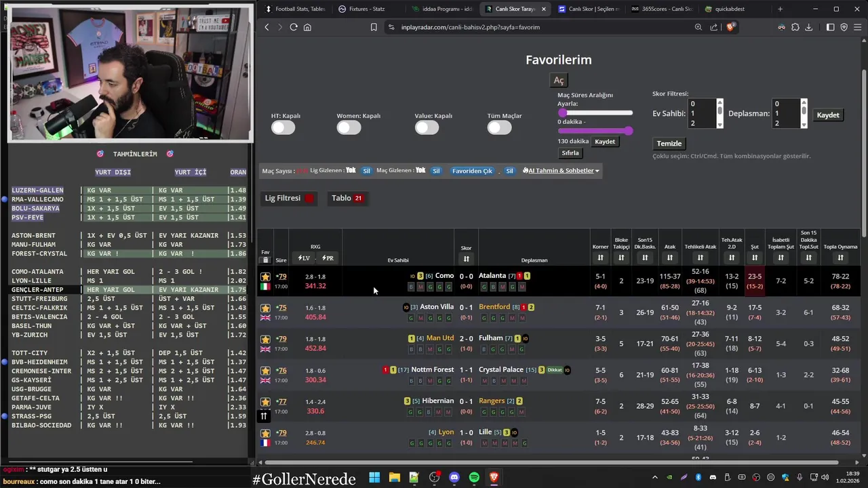The width and height of the screenshot is (868, 488).
Task: Open Deplasman score list box
Action: coord(790,114)
